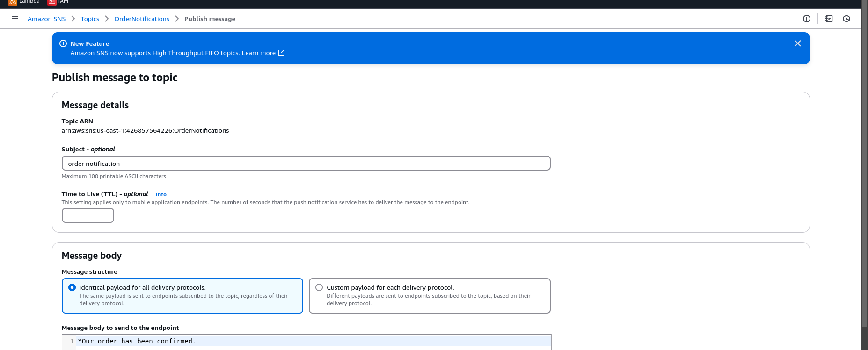Click the IAM service shortcut icon

tap(52, 2)
